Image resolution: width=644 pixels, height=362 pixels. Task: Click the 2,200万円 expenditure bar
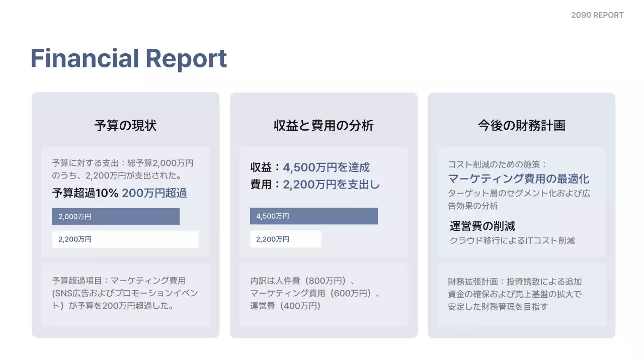125,239
